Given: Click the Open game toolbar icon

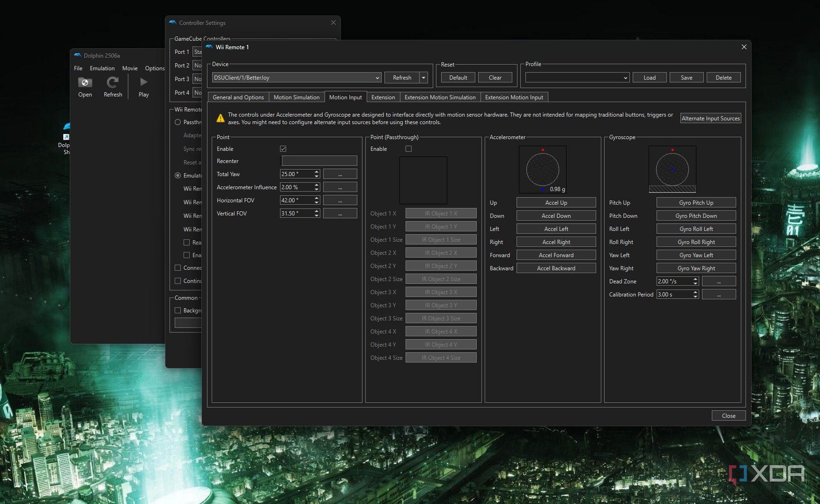Looking at the screenshot, I should [x=85, y=83].
